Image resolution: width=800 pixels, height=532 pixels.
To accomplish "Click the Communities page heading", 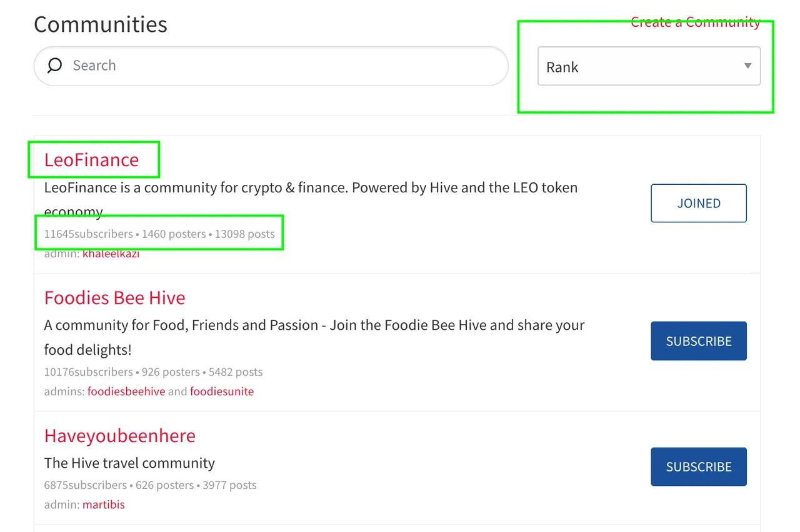I will click(101, 24).
